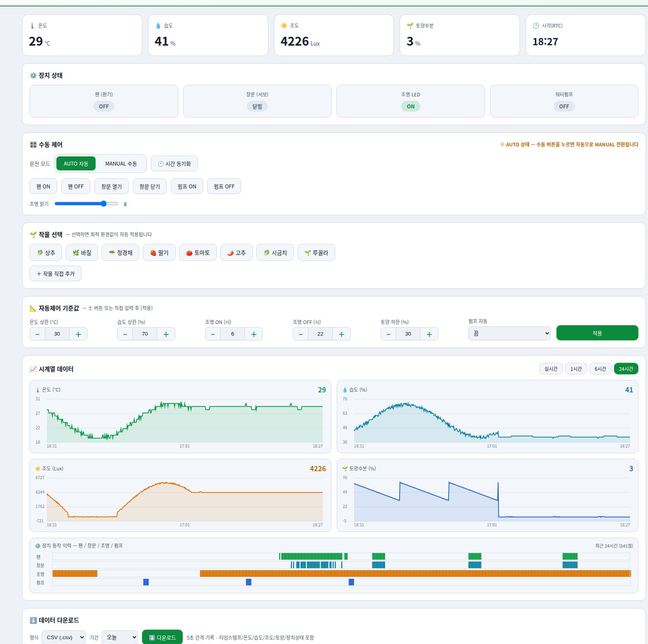Image resolution: width=648 pixels, height=644 pixels.
Task: Switch operation mode to AUTO 자동
Action: (76, 164)
